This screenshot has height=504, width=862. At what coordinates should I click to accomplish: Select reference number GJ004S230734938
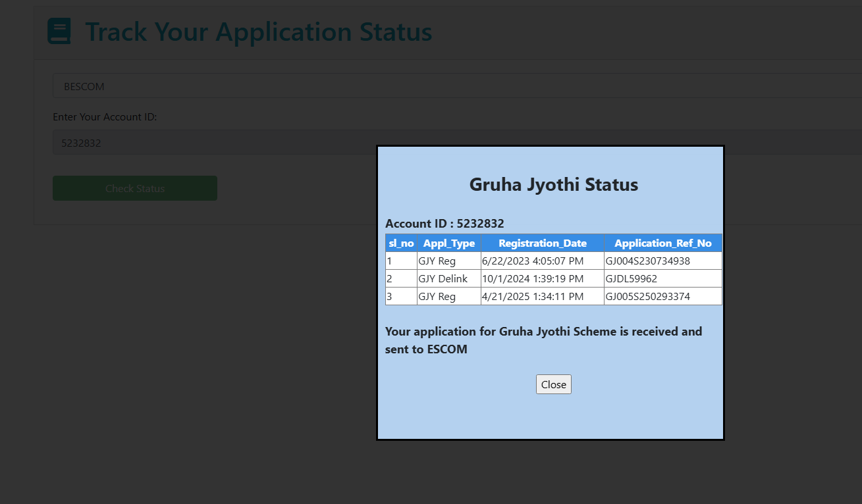(x=647, y=261)
